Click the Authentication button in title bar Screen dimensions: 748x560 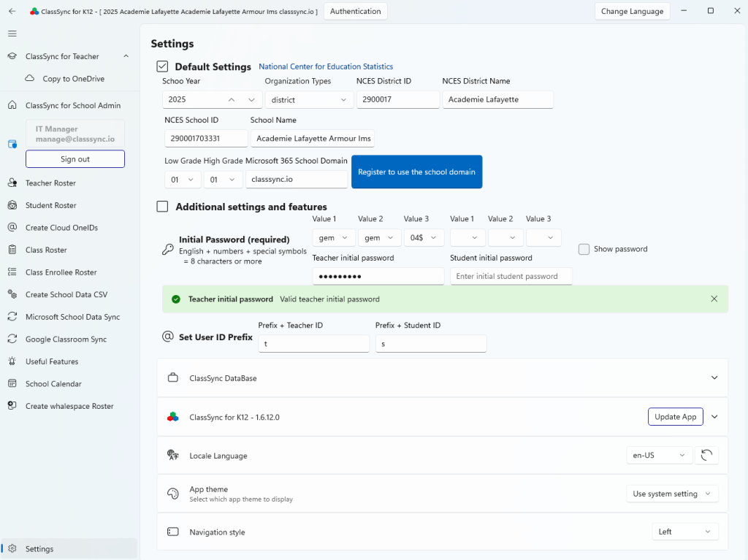pos(356,11)
